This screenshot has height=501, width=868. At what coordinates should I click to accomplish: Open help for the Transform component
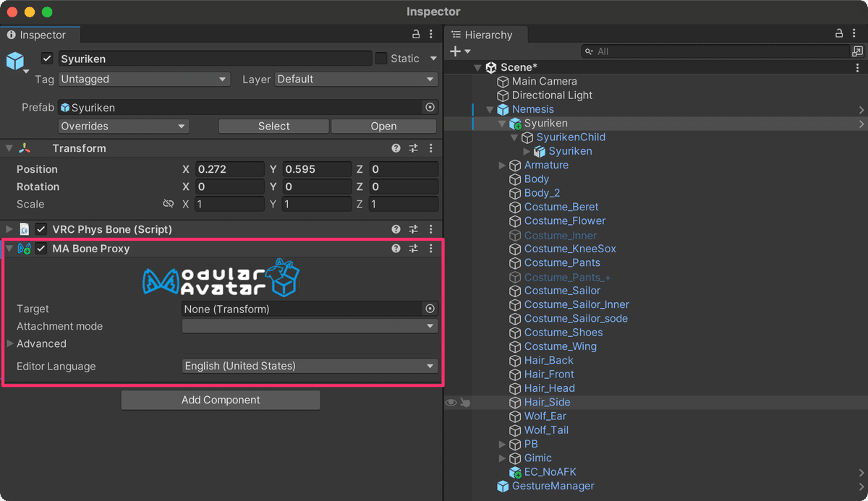coord(396,148)
